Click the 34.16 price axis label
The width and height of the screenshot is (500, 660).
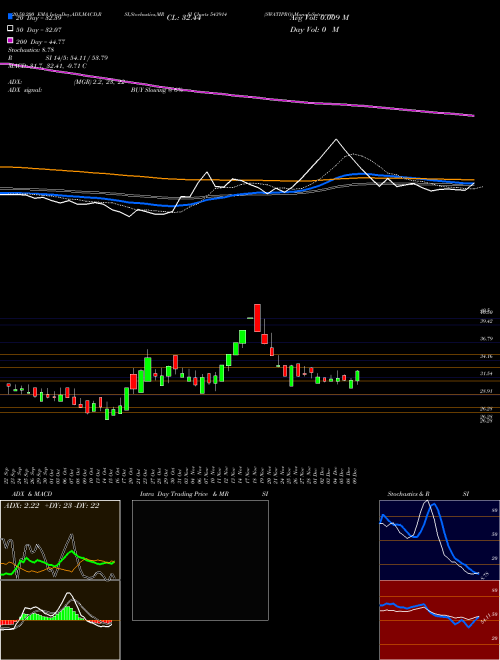click(x=486, y=356)
